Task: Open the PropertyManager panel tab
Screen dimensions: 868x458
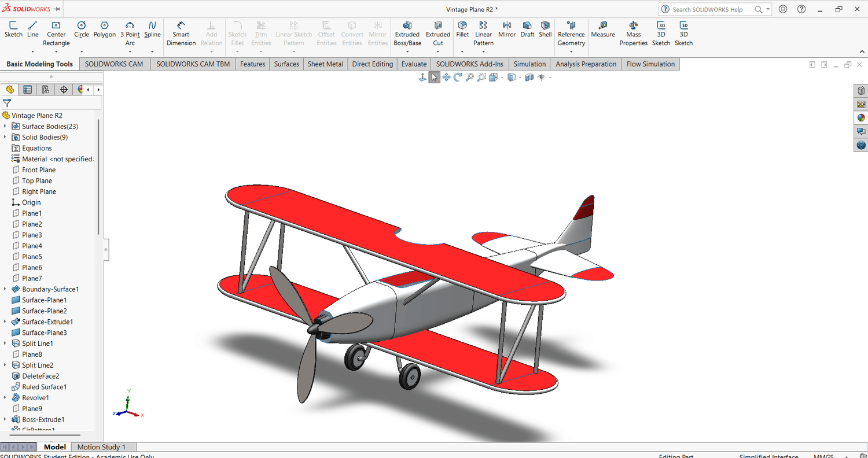Action: click(x=27, y=90)
